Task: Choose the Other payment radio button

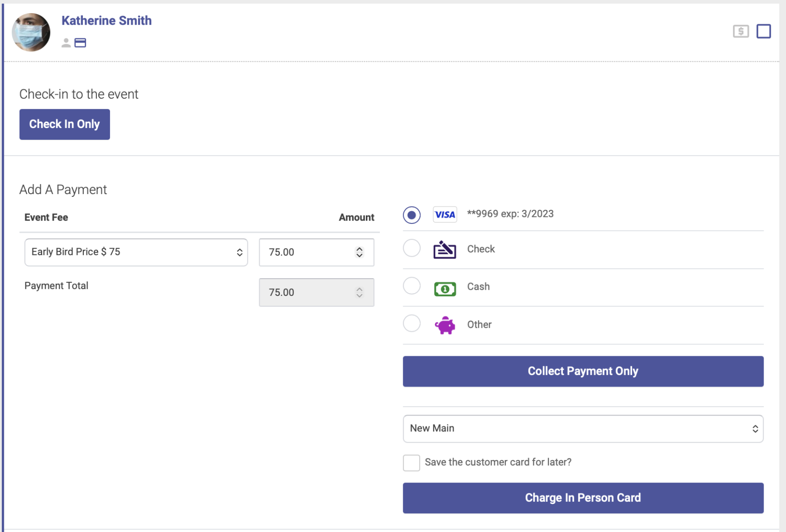Action: click(x=412, y=323)
